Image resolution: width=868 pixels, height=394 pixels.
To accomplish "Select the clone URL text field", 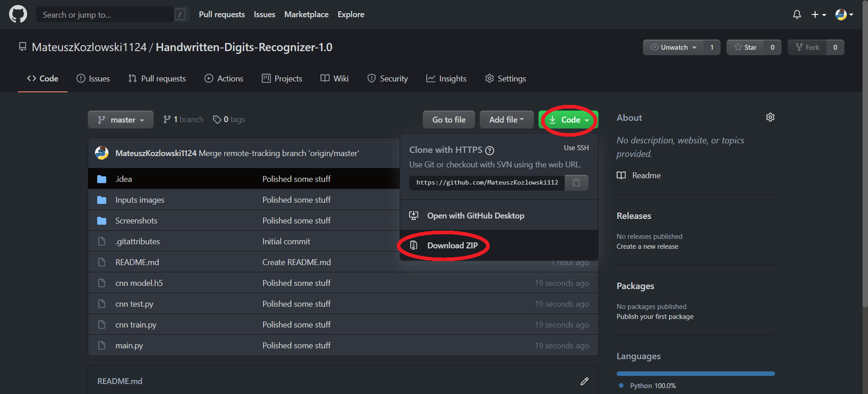I will point(487,182).
